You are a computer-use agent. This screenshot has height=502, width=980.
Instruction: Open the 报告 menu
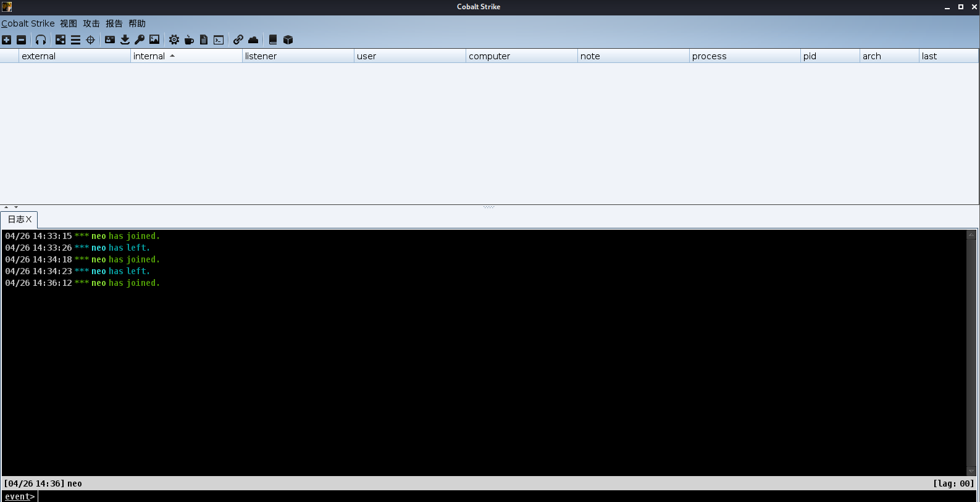[114, 23]
